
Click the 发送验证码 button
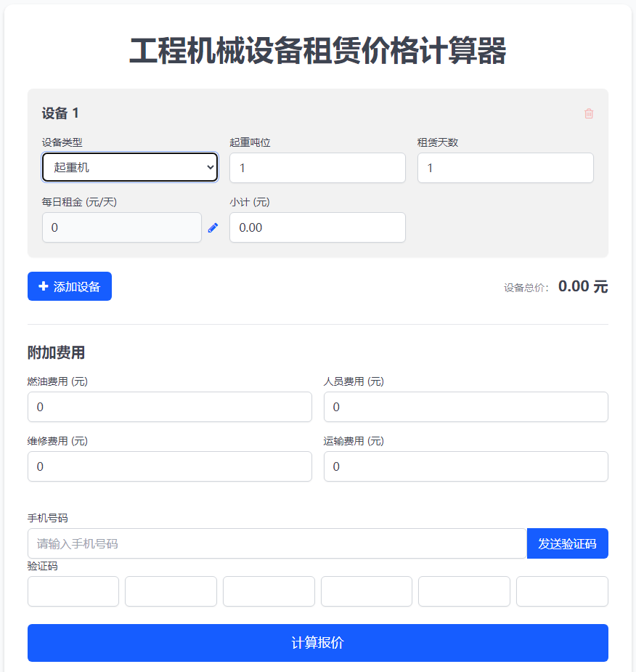pyautogui.click(x=568, y=543)
